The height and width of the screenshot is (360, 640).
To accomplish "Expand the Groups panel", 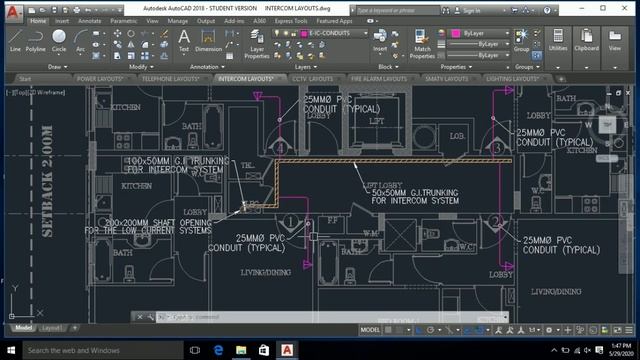I will coord(527,67).
